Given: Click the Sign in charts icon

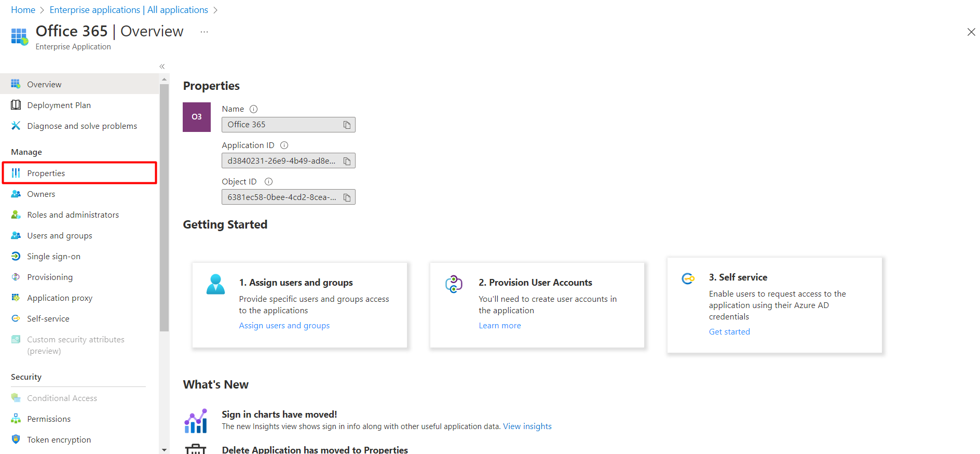Looking at the screenshot, I should tap(196, 421).
